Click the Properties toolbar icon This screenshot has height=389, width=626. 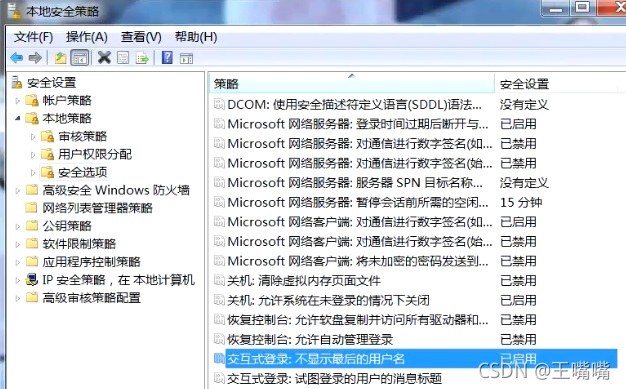tap(123, 58)
